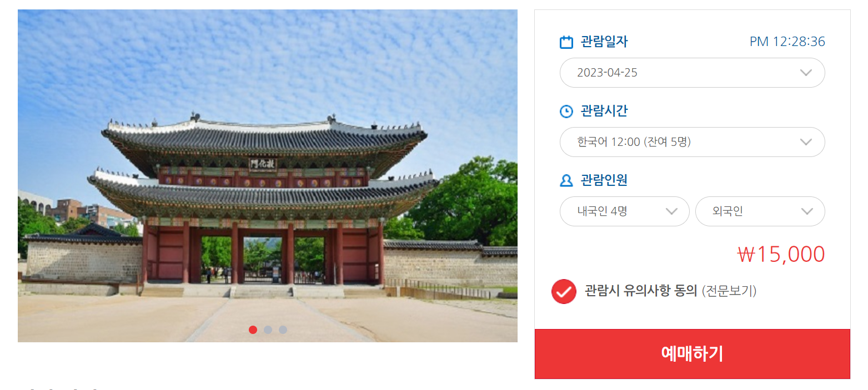
Task: Click the chevron arrow in the 2023-04-25 field
Action: click(x=806, y=73)
